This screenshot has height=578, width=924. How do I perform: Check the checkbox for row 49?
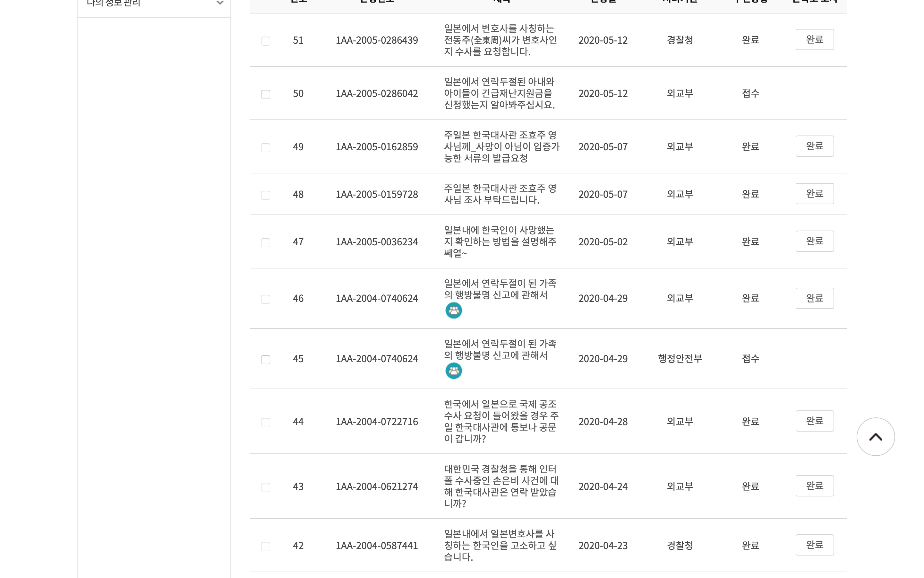[x=265, y=148]
